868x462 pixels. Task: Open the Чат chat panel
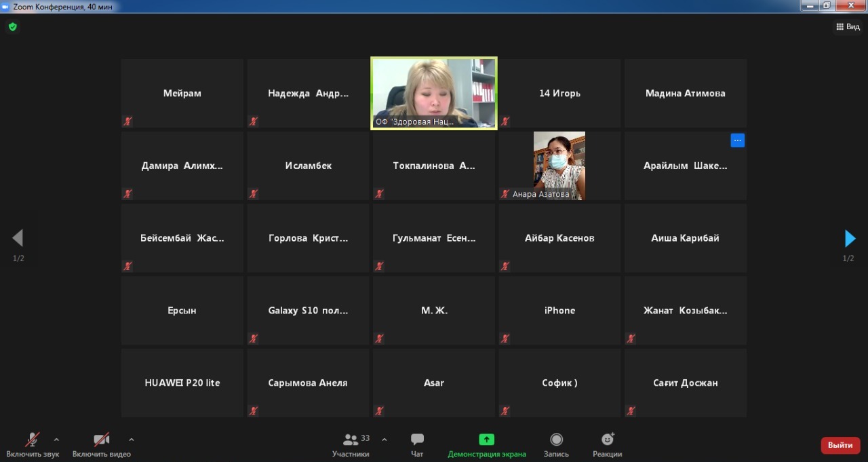tap(417, 444)
